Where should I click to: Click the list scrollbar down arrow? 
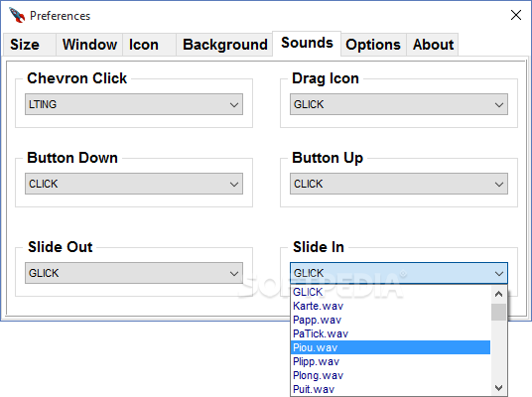point(498,387)
